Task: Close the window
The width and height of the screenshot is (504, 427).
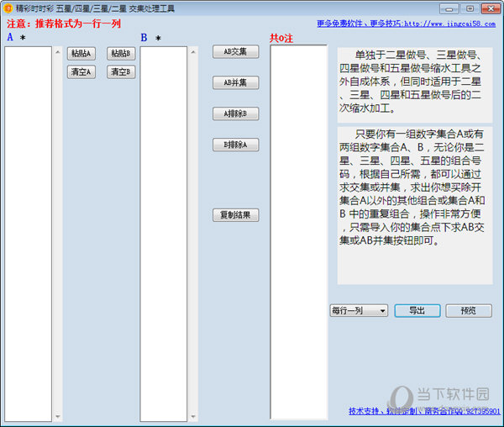Action: click(x=491, y=8)
